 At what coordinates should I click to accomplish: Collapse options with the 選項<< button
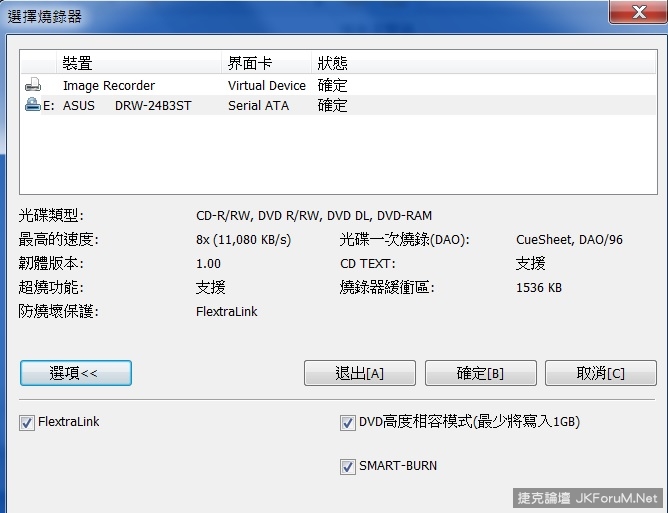pyautogui.click(x=75, y=373)
